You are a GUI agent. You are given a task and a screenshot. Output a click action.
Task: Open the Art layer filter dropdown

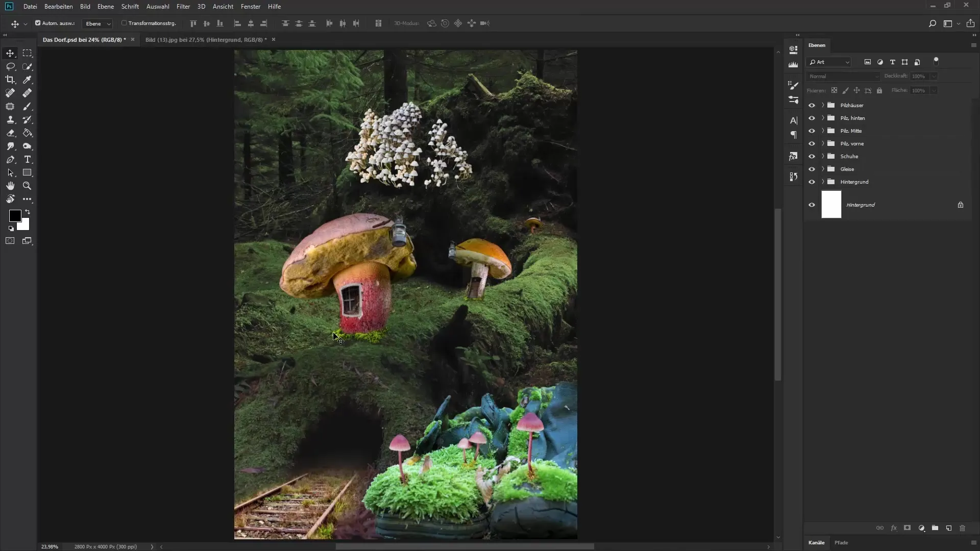pos(829,62)
